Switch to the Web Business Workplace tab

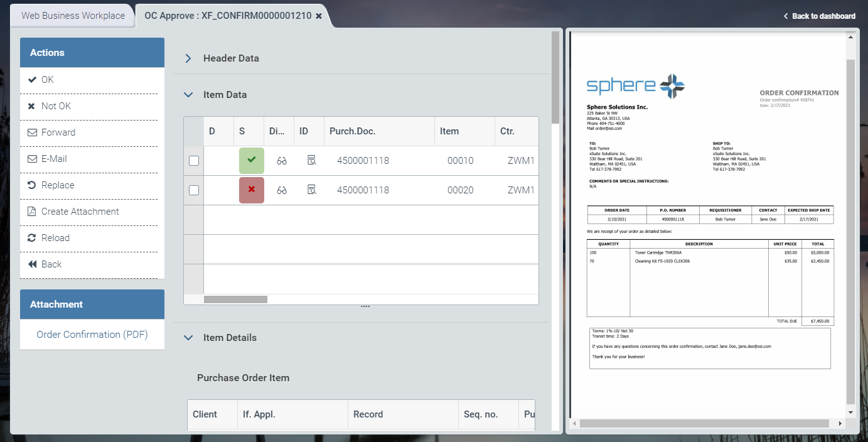pyautogui.click(x=73, y=16)
